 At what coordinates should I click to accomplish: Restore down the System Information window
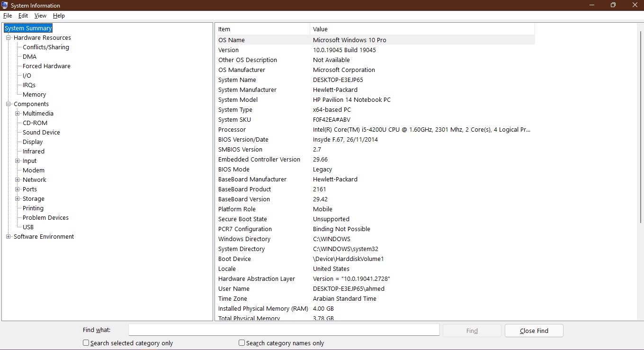click(613, 5)
